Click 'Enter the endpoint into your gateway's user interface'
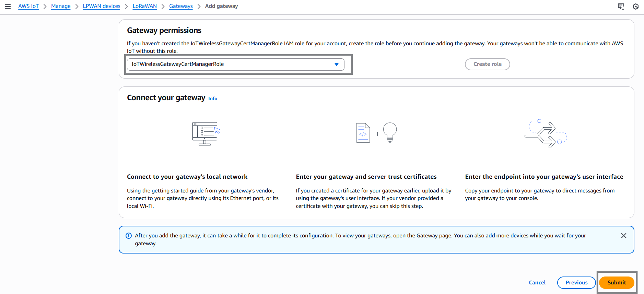The image size is (644, 294). pos(544,177)
